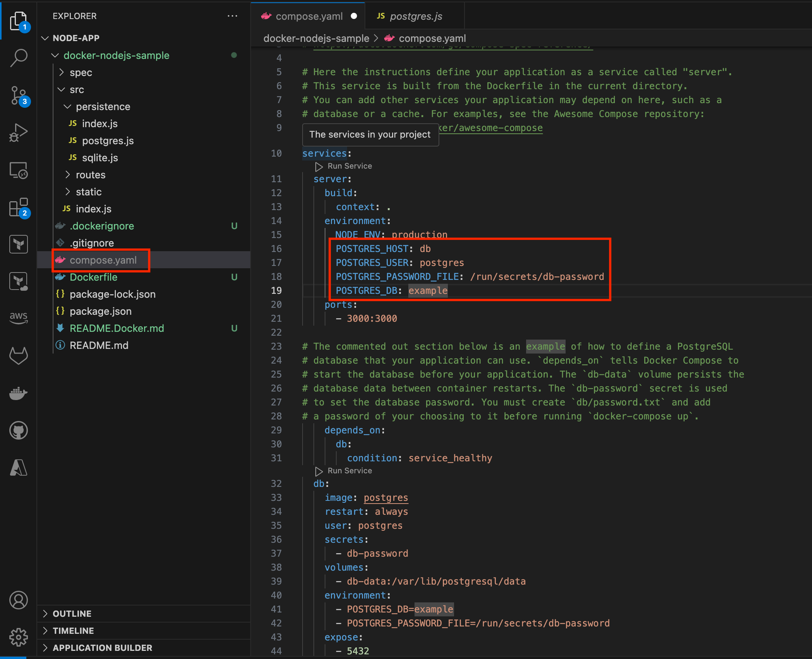812x659 pixels.
Task: Click the Run Service text above server
Action: click(x=350, y=166)
